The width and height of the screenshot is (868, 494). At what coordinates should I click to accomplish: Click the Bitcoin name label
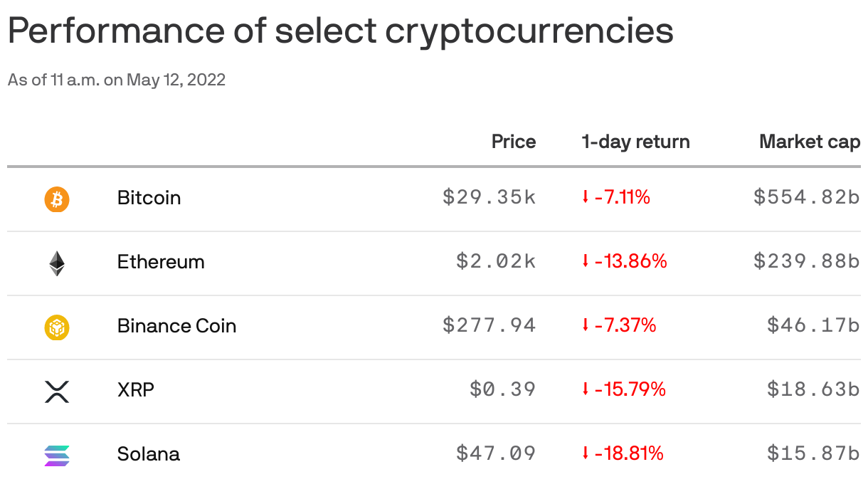(149, 197)
